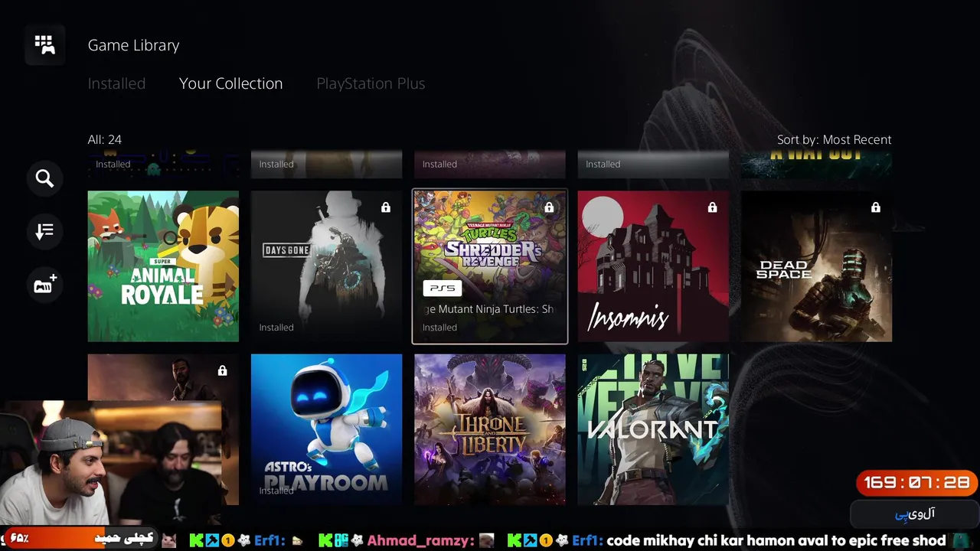This screenshot has height=551, width=980.
Task: Click the 'All: 24' count text
Action: click(x=105, y=139)
